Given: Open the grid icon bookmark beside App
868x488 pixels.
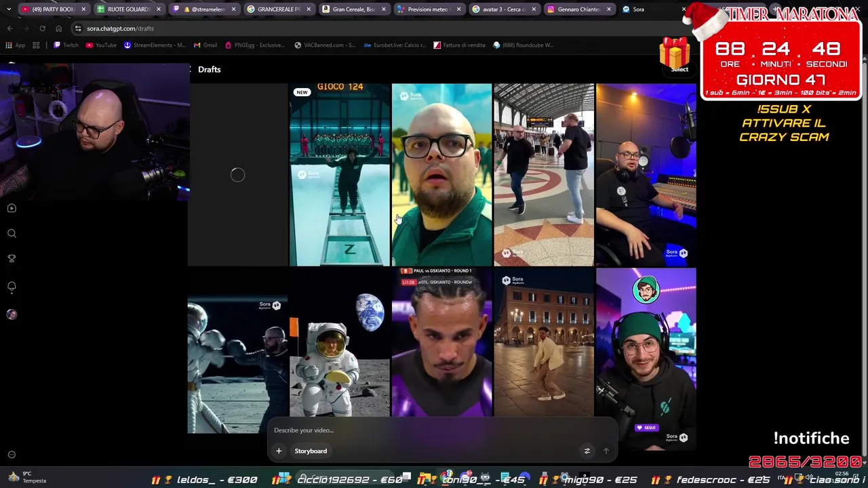Looking at the screenshot, I should coord(36,45).
